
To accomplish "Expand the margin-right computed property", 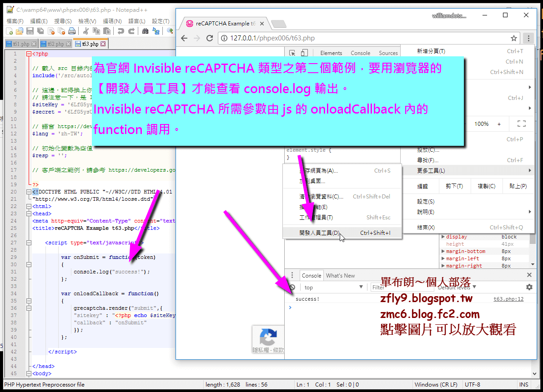I will pyautogui.click(x=443, y=266).
